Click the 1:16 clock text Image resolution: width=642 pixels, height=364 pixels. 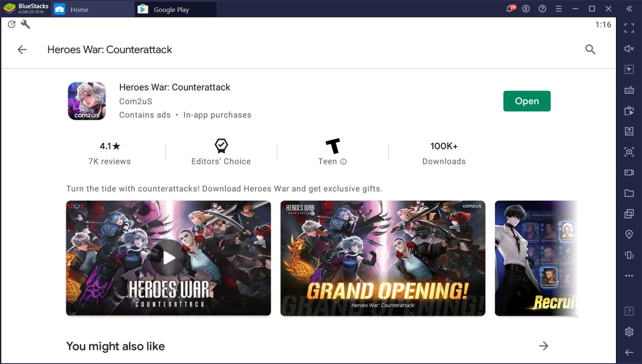pos(603,25)
